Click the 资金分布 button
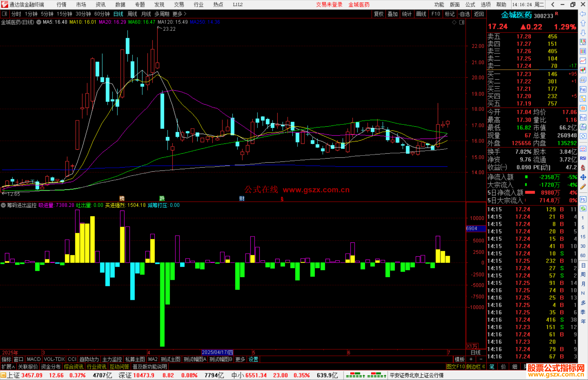 tap(51, 367)
